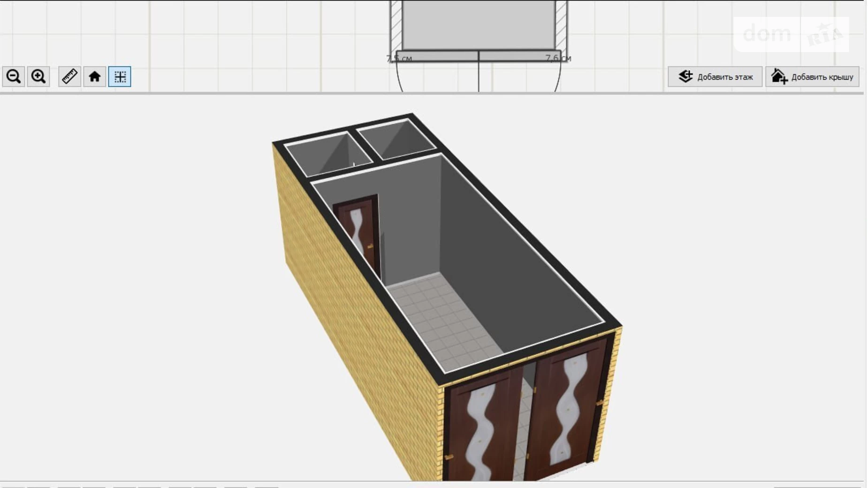868x488 pixels.
Task: Click the 'Добавить крышу' button
Action: [x=812, y=77]
